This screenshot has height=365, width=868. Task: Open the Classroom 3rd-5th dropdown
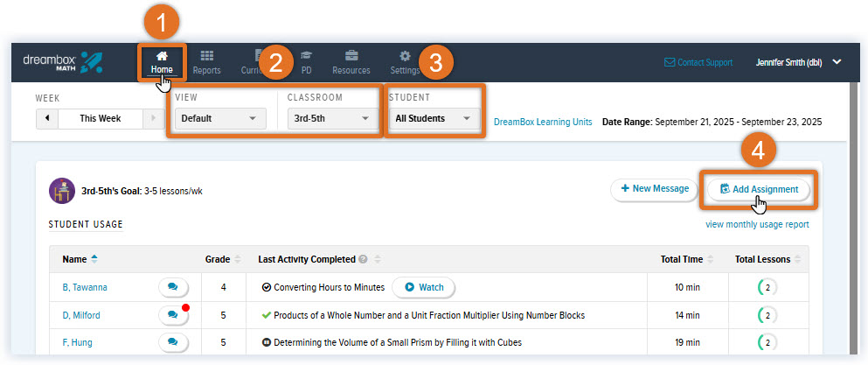(331, 118)
